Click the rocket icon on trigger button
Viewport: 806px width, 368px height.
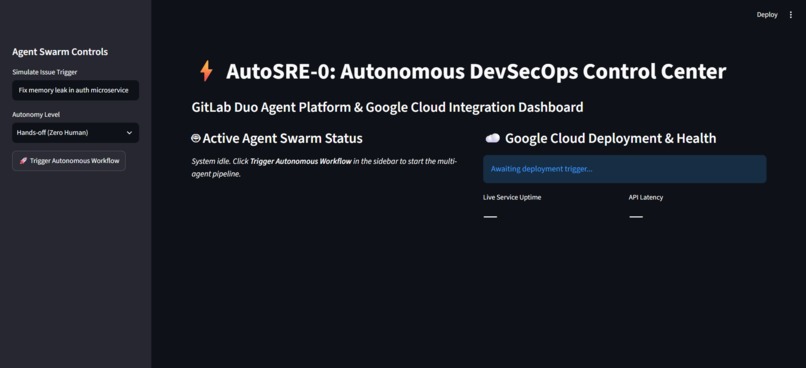tap(23, 161)
